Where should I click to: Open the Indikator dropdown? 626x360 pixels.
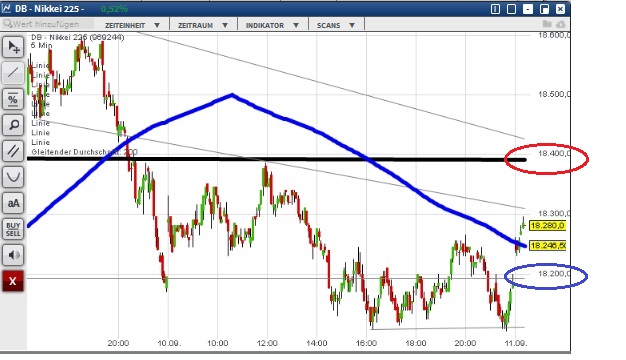(x=272, y=25)
